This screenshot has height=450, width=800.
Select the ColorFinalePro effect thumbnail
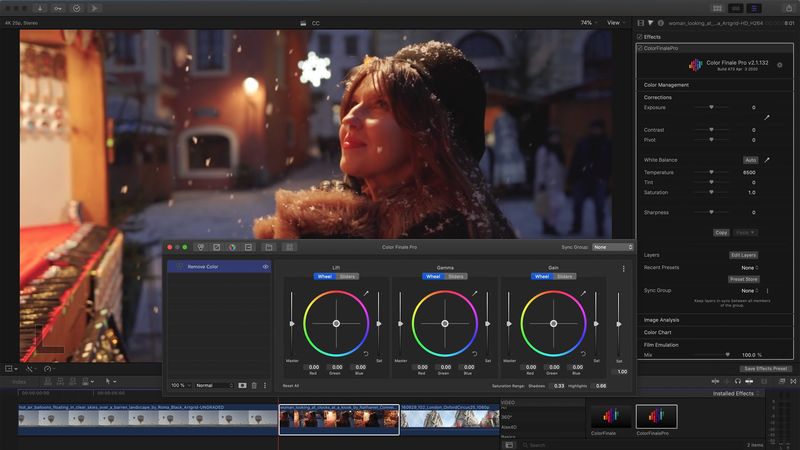point(657,416)
